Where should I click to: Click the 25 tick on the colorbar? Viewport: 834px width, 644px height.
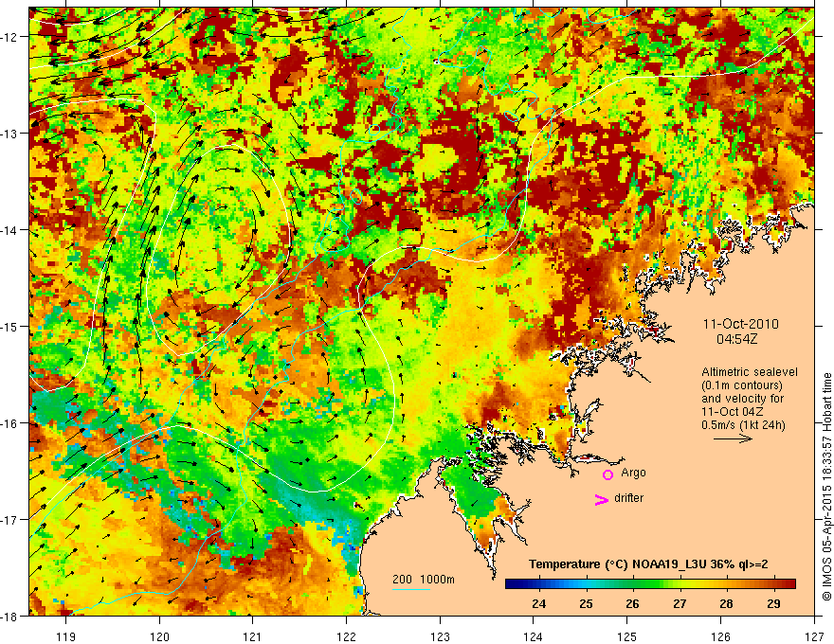coord(586,603)
